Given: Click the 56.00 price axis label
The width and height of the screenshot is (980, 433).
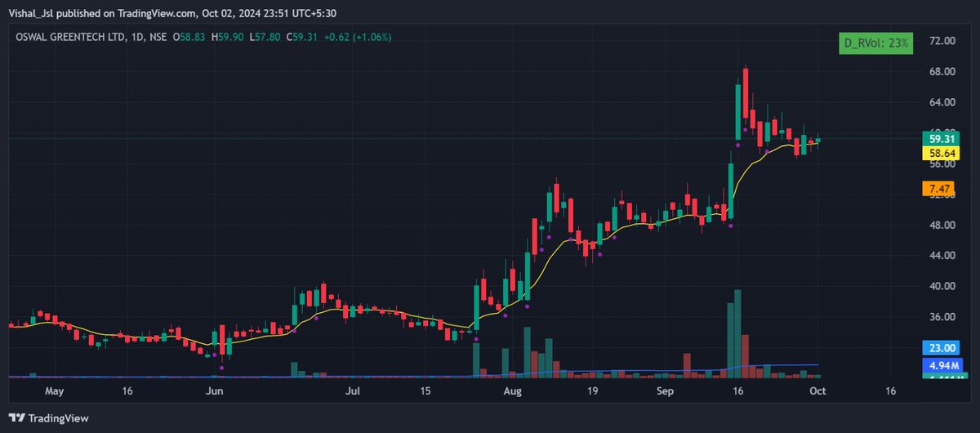Looking at the screenshot, I should [x=942, y=163].
